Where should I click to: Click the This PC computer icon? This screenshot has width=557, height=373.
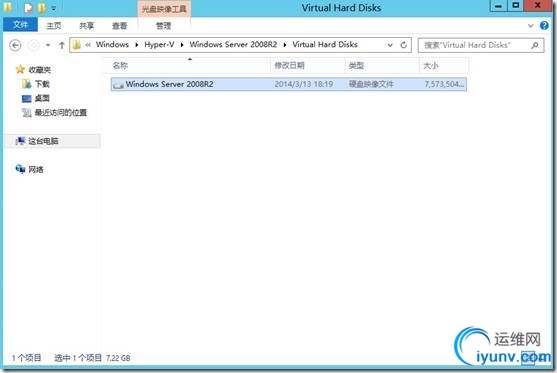20,141
